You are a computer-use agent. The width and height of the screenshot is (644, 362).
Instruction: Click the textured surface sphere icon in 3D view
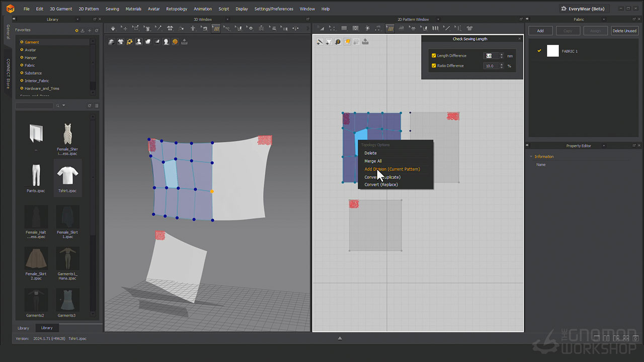[175, 42]
